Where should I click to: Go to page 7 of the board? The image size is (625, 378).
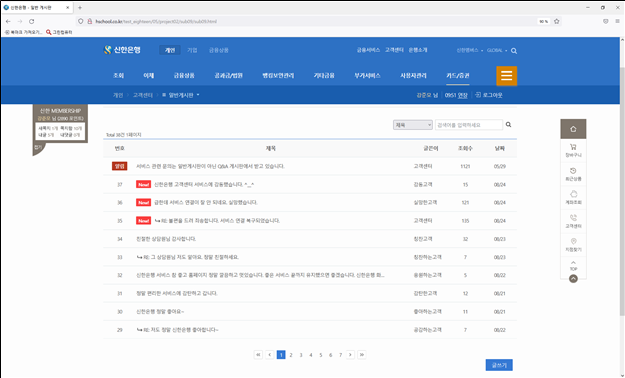point(340,355)
